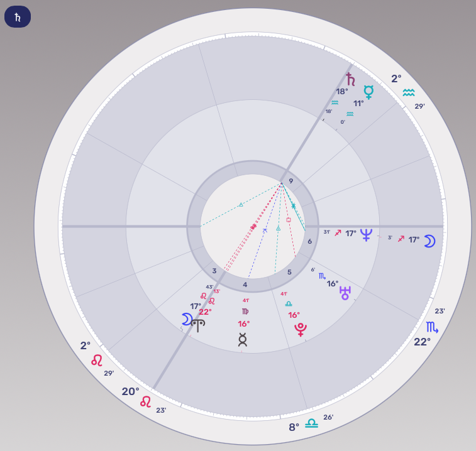This screenshot has height=451, width=476.
Task: Select the Scorpio sign at 22° on outer ring
Action: 433,327
